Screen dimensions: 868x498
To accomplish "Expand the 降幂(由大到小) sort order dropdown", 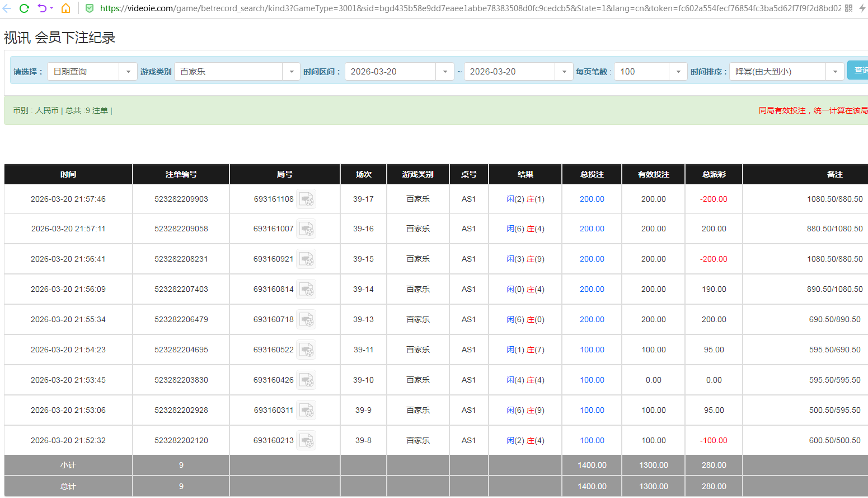I will point(834,72).
